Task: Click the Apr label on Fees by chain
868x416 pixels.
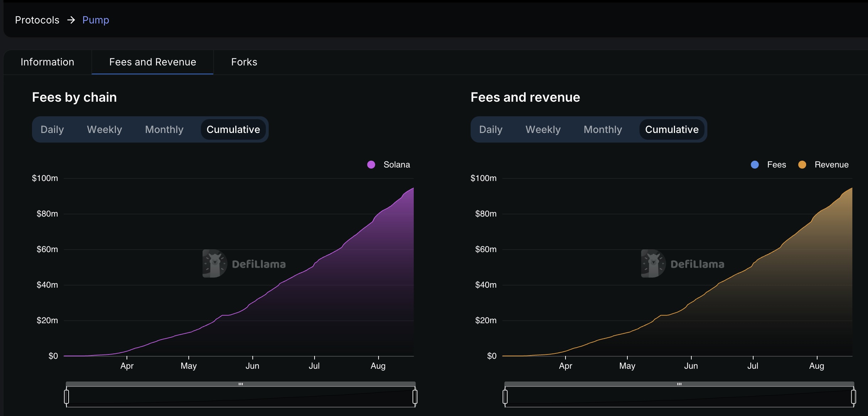Action: (127, 366)
